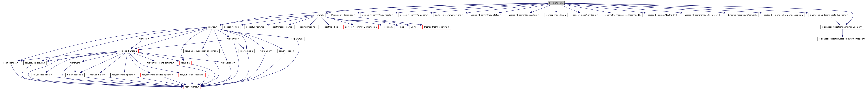Open the ros/wall_timer.h node

point(97,75)
